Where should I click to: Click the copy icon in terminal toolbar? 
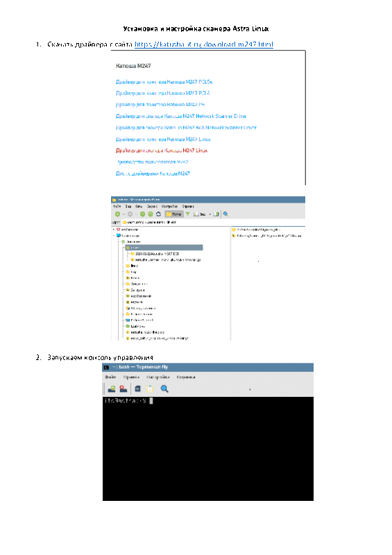tap(138, 388)
